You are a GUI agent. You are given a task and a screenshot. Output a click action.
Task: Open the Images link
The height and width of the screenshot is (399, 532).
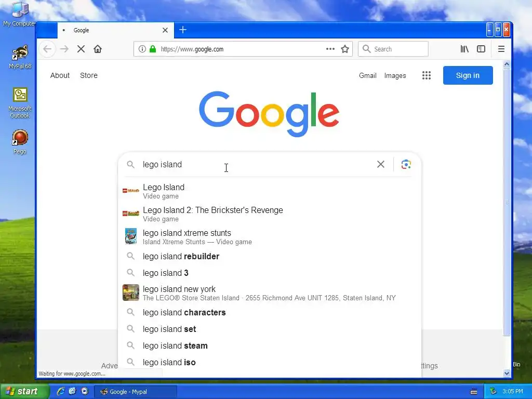pos(395,75)
